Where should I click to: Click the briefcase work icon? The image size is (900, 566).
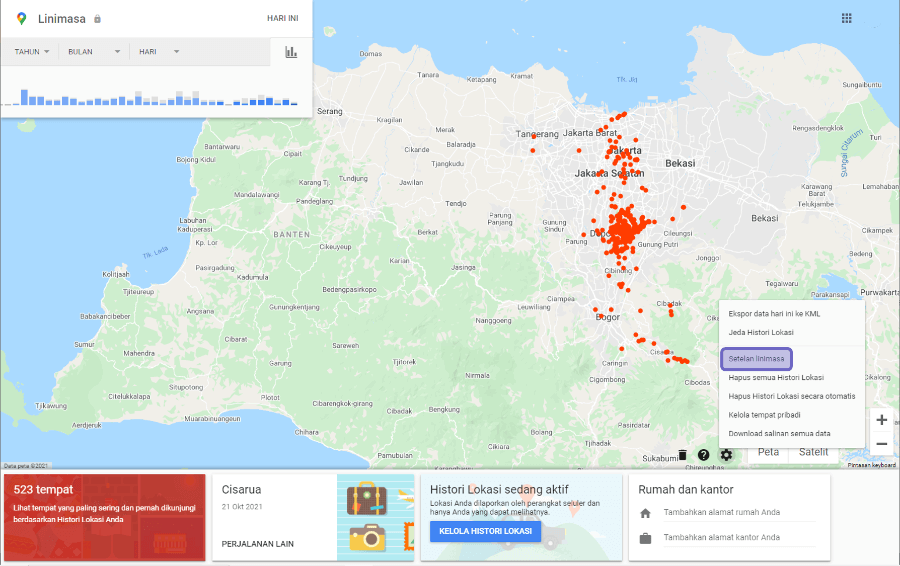click(645, 538)
